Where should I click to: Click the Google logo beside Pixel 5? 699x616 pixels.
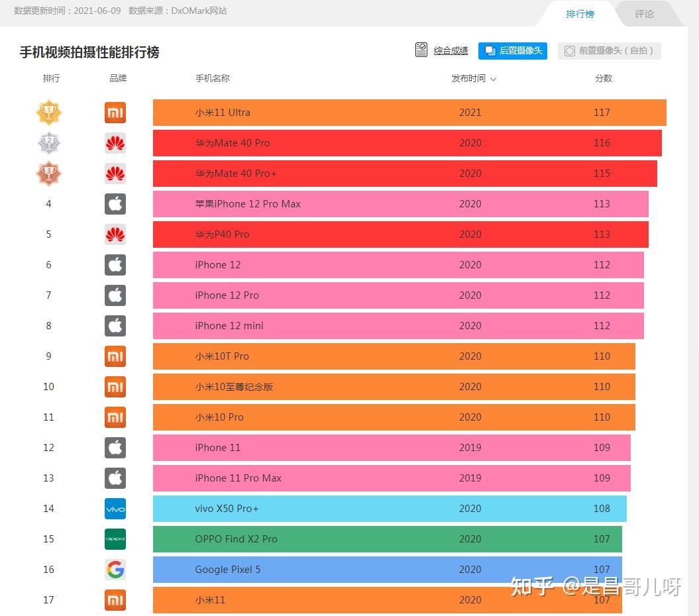(x=115, y=570)
